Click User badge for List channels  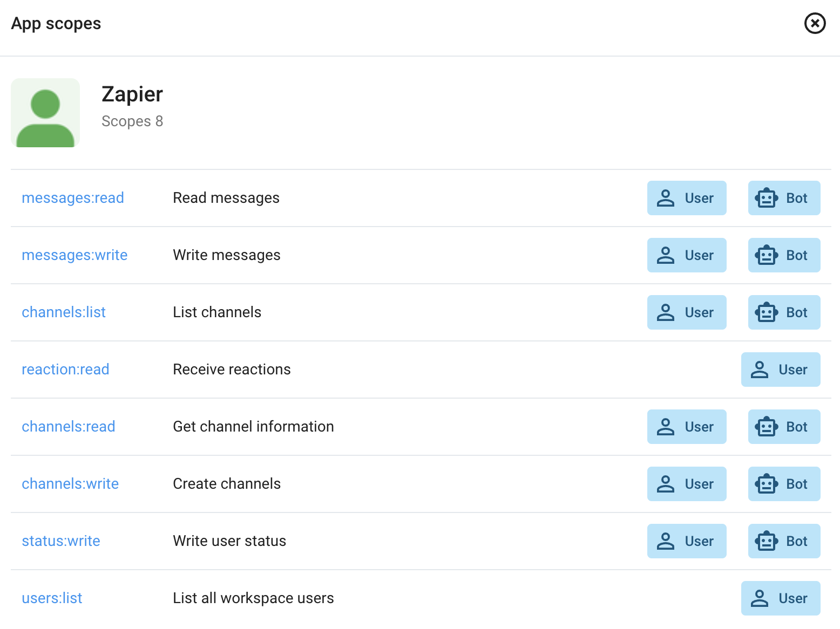click(687, 312)
